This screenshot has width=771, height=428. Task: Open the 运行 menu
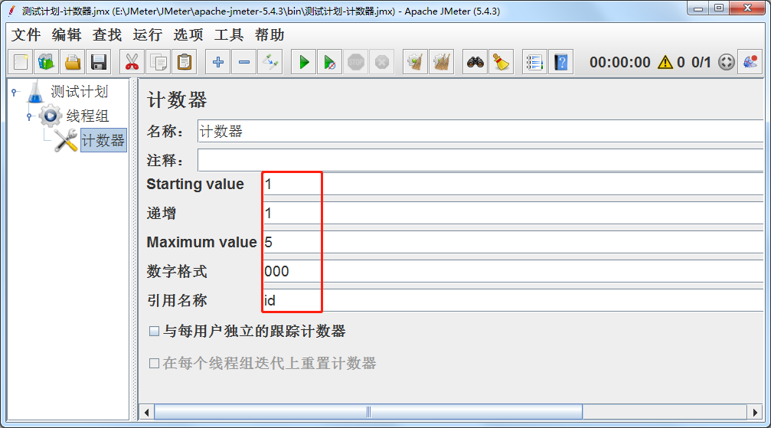pos(148,35)
